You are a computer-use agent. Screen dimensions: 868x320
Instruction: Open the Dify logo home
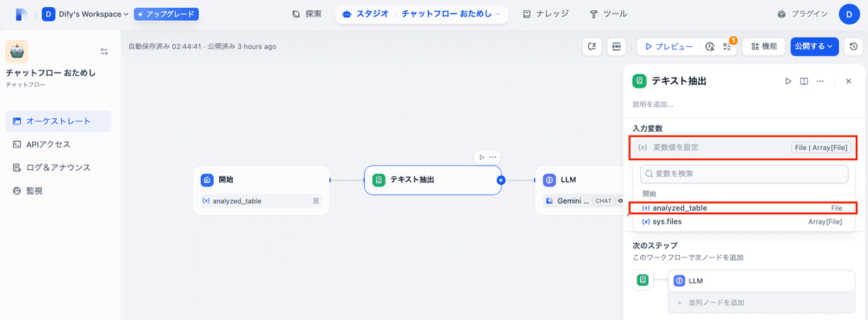tap(22, 14)
